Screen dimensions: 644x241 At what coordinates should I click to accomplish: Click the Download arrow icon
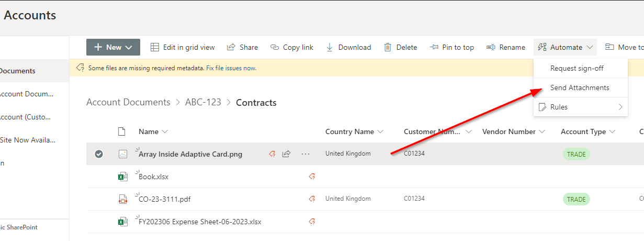[x=330, y=47]
